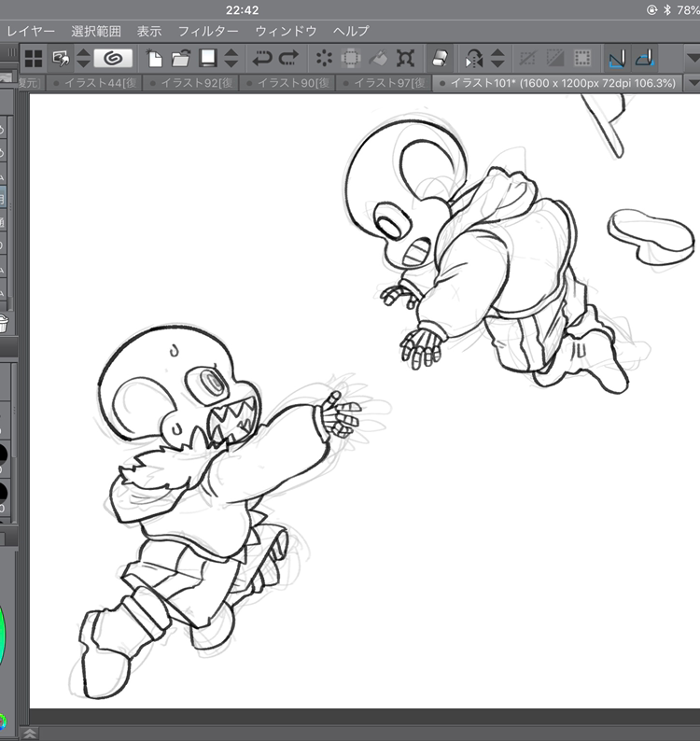This screenshot has width=700, height=741.
Task: Select the upper black brush size preset
Action: (3, 454)
